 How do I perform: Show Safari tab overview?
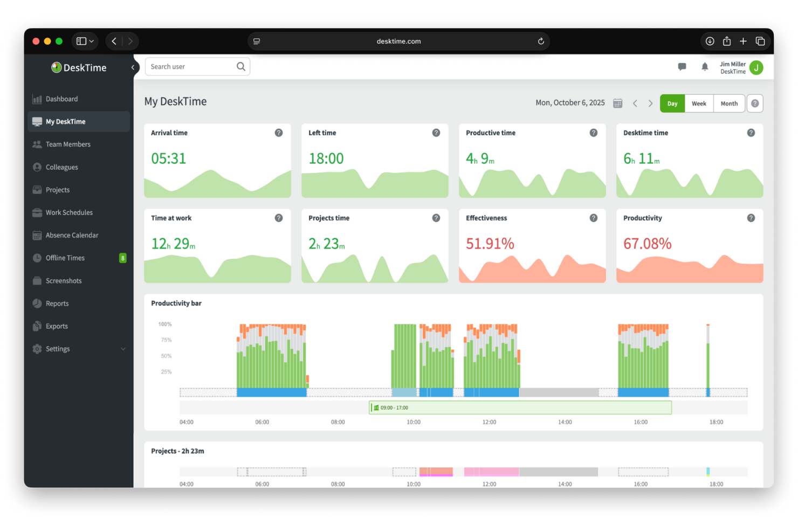coord(760,41)
